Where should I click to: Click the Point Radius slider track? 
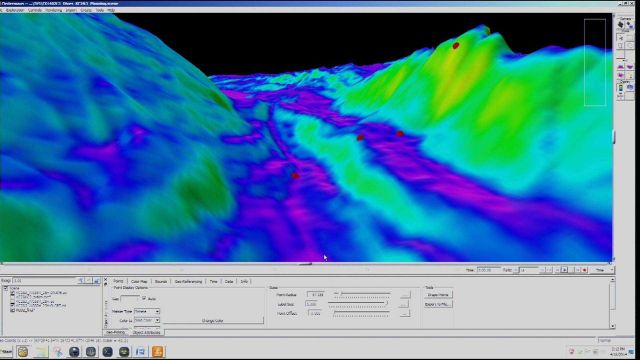(x=362, y=294)
